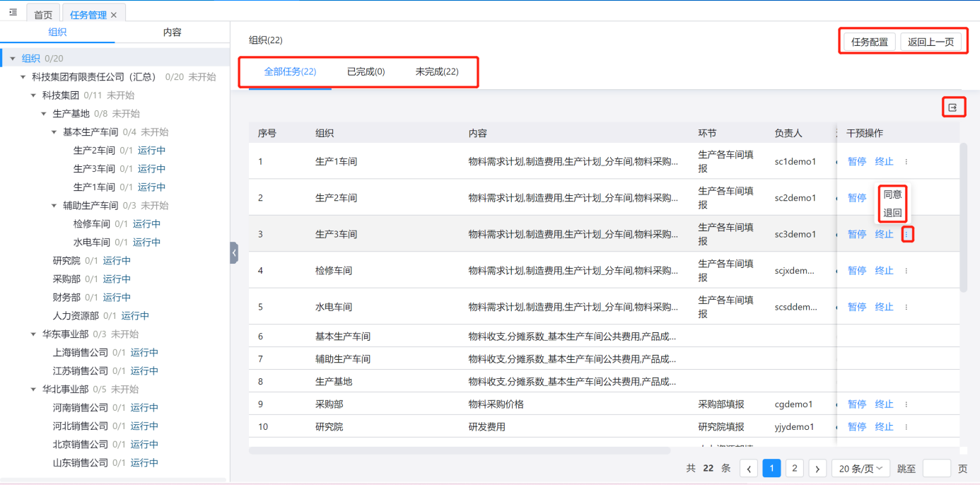980x485 pixels.
Task: Open more actions for the 生产3车间 row
Action: click(x=908, y=234)
